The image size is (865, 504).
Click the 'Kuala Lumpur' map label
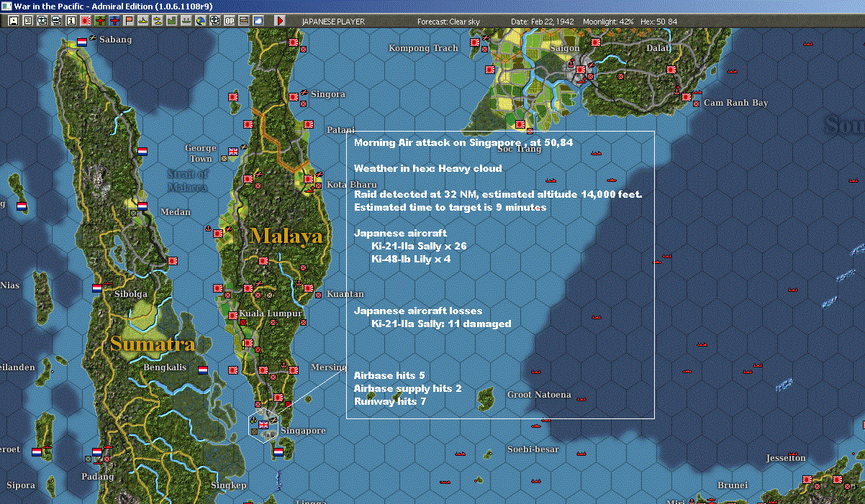coord(270,314)
